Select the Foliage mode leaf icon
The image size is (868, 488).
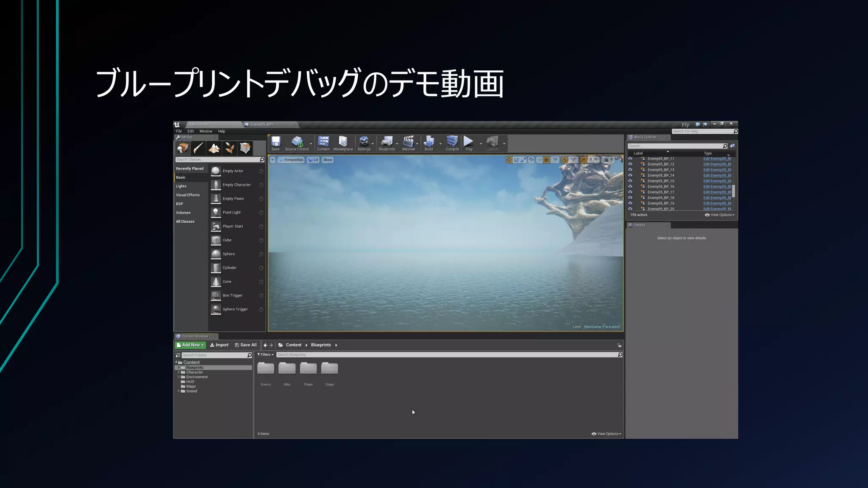(x=230, y=148)
